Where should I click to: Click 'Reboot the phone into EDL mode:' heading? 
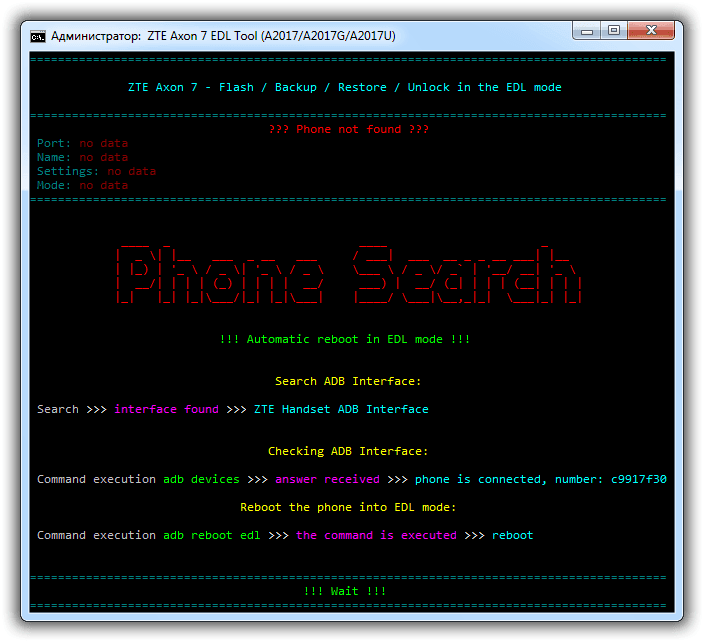348,507
